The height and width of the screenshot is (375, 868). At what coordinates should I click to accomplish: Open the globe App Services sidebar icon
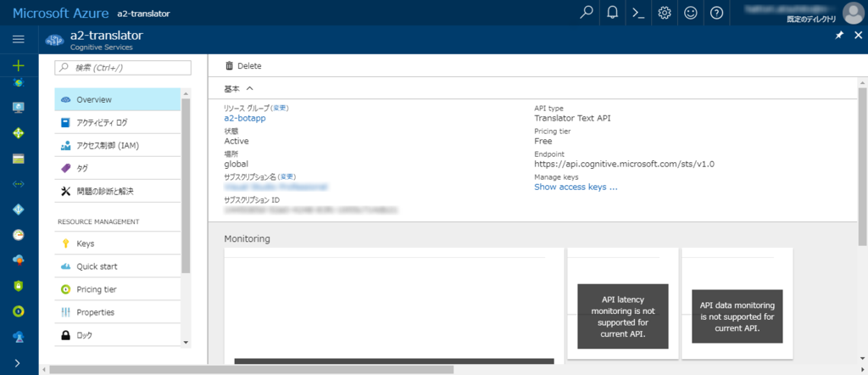click(x=19, y=82)
